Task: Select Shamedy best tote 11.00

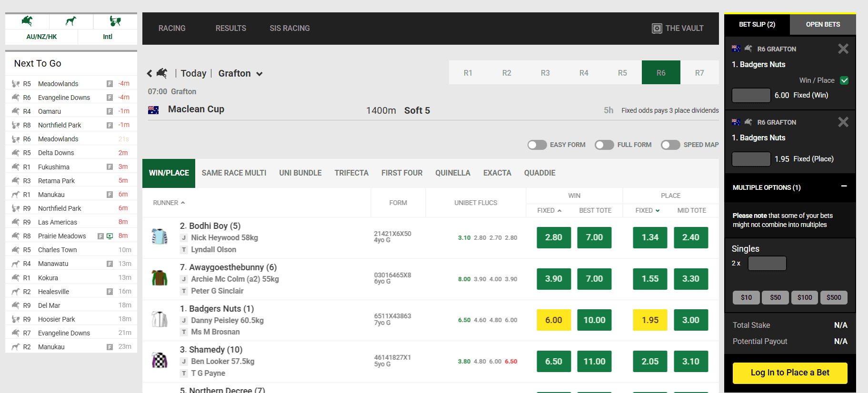Action: pos(594,362)
